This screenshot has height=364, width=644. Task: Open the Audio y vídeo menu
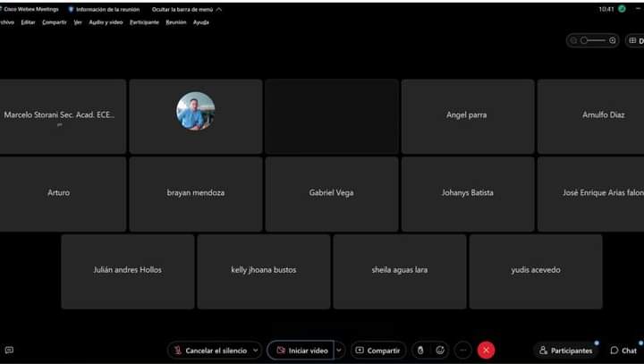pyautogui.click(x=106, y=22)
